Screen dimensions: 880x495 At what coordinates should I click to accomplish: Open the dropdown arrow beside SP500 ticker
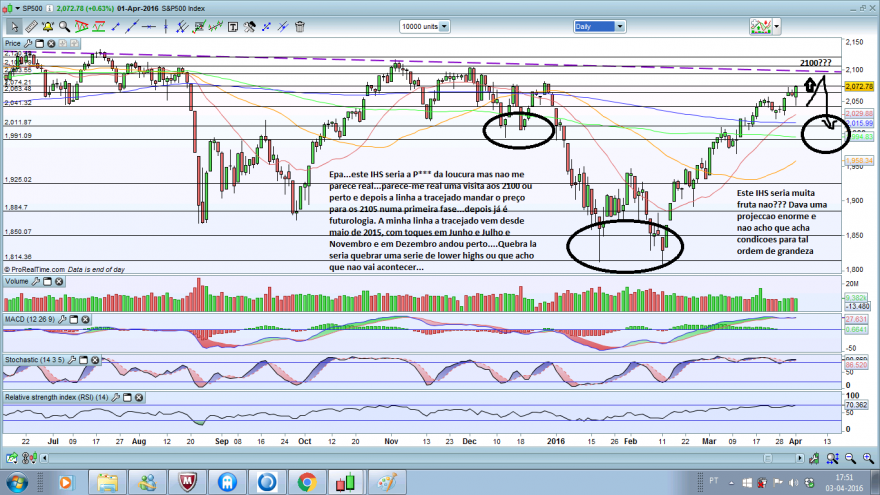point(17,8)
